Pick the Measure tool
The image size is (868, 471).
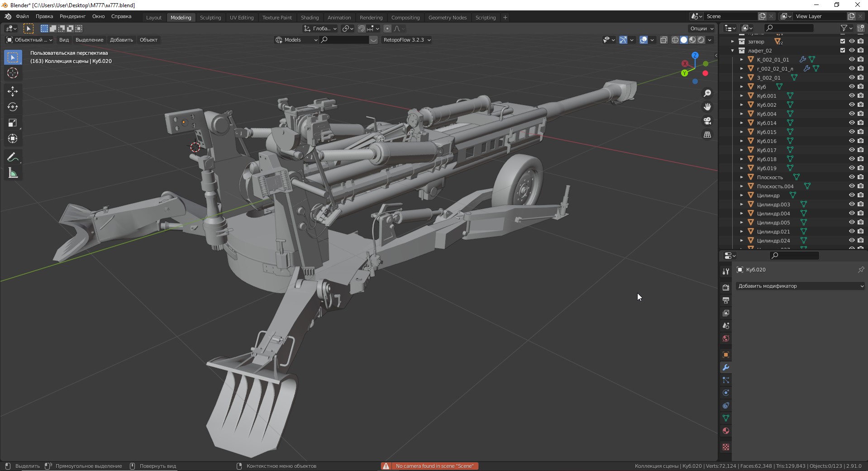pos(13,173)
